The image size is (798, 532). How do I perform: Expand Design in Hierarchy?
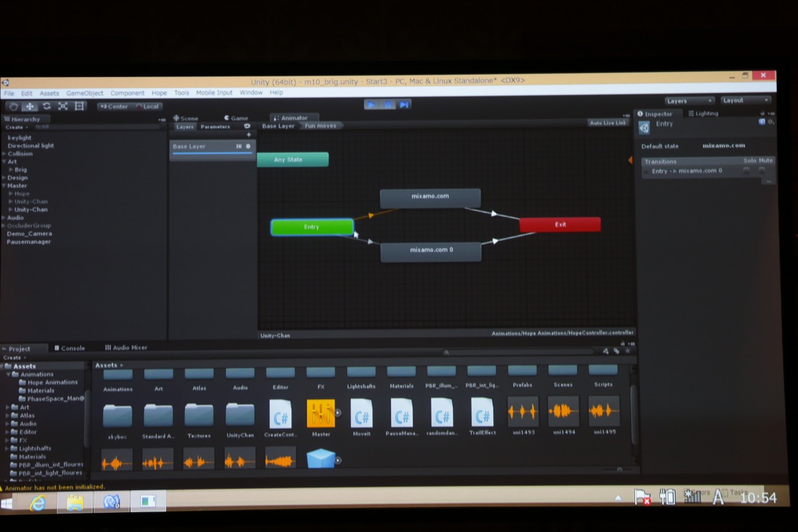pos(4,178)
